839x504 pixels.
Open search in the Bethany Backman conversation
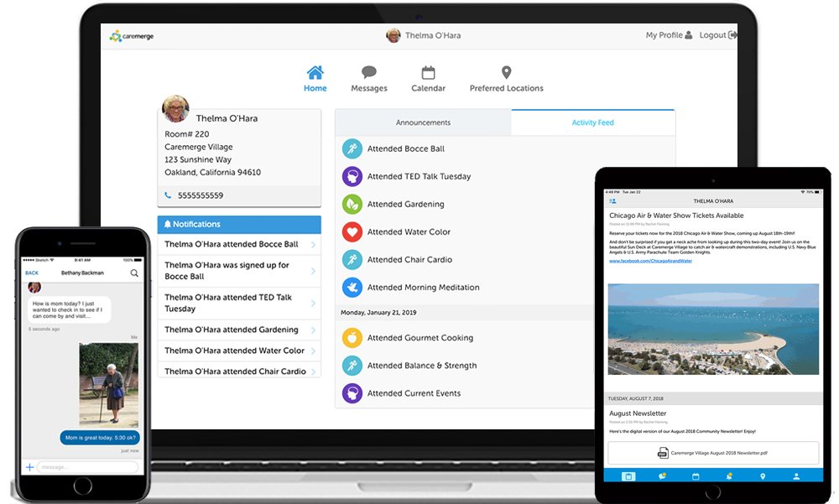(134, 273)
